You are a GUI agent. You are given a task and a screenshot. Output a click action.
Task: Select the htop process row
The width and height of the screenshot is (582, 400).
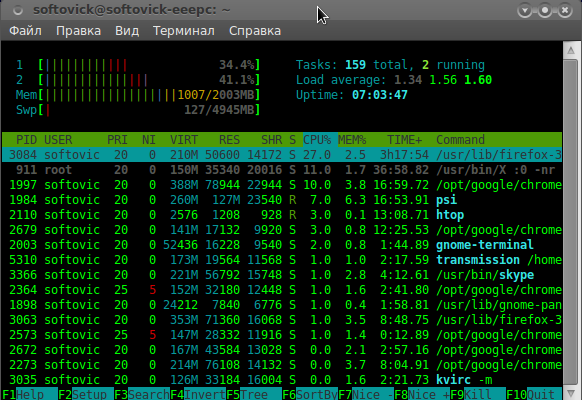point(282,215)
